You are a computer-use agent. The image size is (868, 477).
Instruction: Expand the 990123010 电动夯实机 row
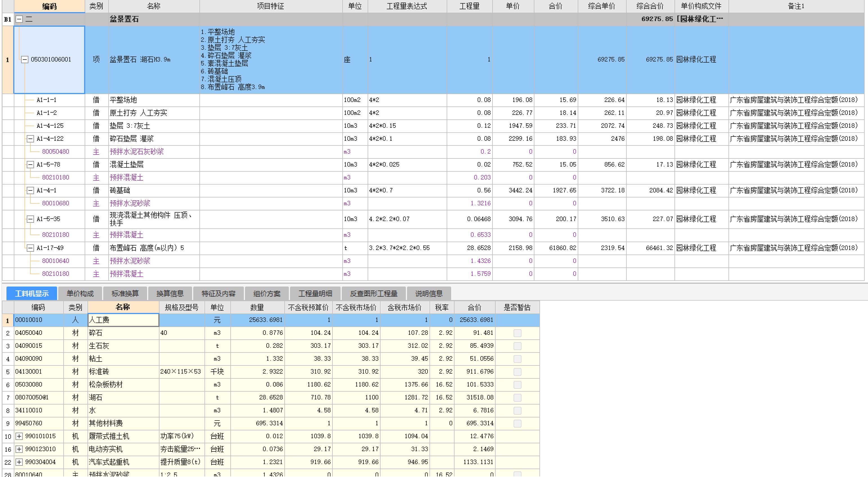click(19, 449)
